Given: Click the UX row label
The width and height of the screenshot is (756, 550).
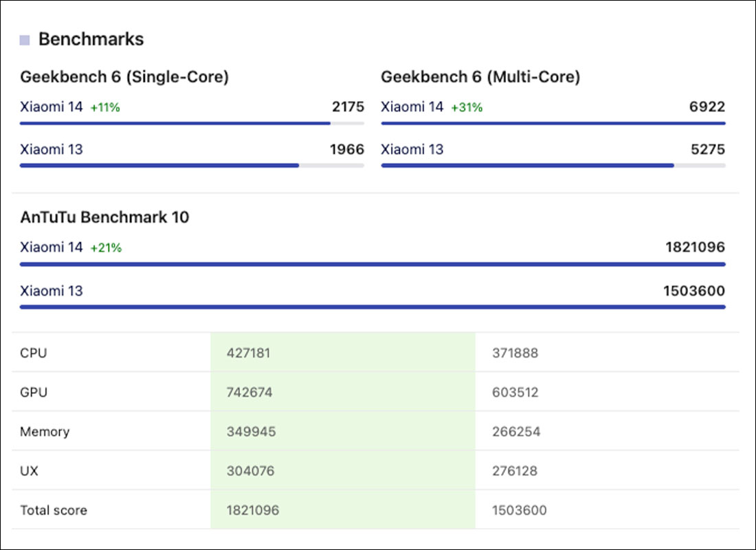Looking at the screenshot, I should (x=29, y=471).
